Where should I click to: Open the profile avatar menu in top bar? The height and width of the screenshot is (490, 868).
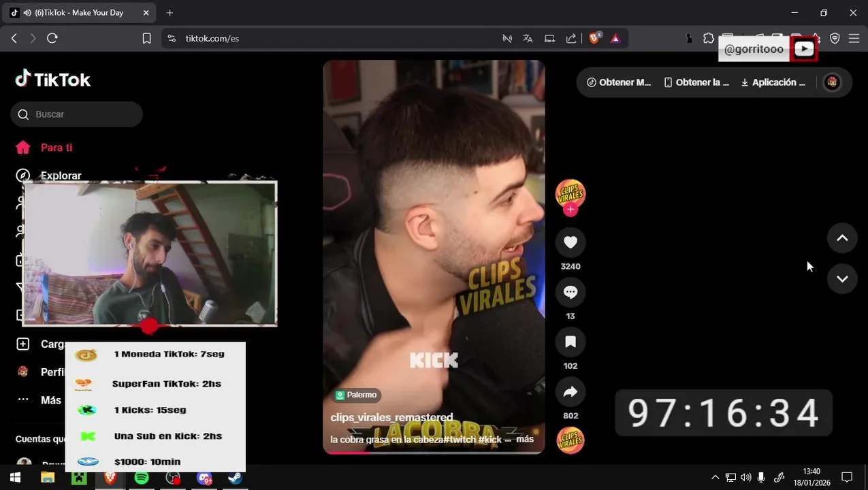click(x=832, y=82)
